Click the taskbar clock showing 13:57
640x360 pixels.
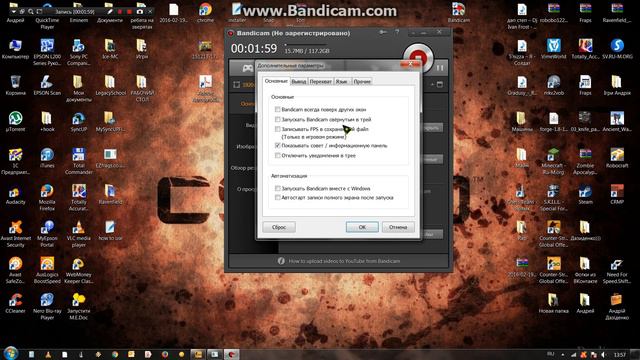(620, 354)
